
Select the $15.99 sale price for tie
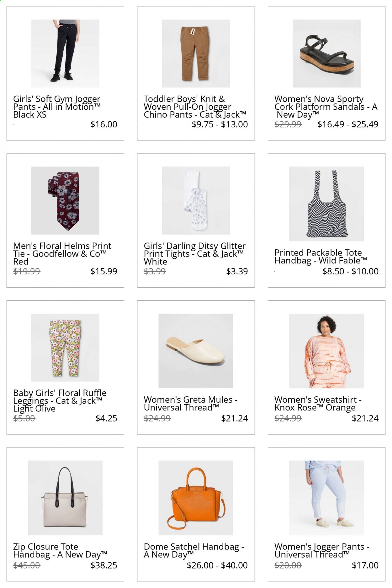[104, 271]
